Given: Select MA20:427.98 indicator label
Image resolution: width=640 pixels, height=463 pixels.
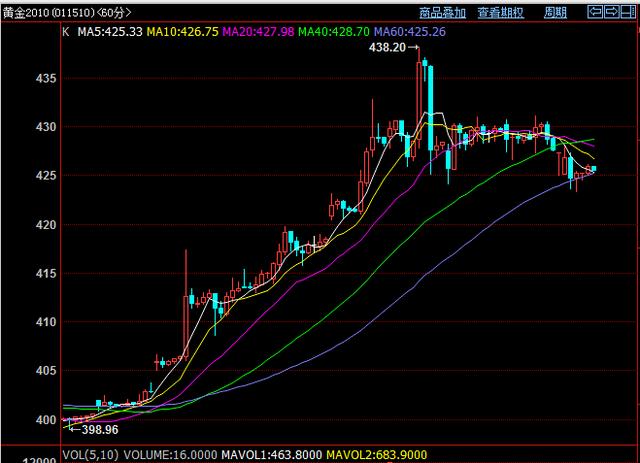Looking at the screenshot, I should (258, 32).
